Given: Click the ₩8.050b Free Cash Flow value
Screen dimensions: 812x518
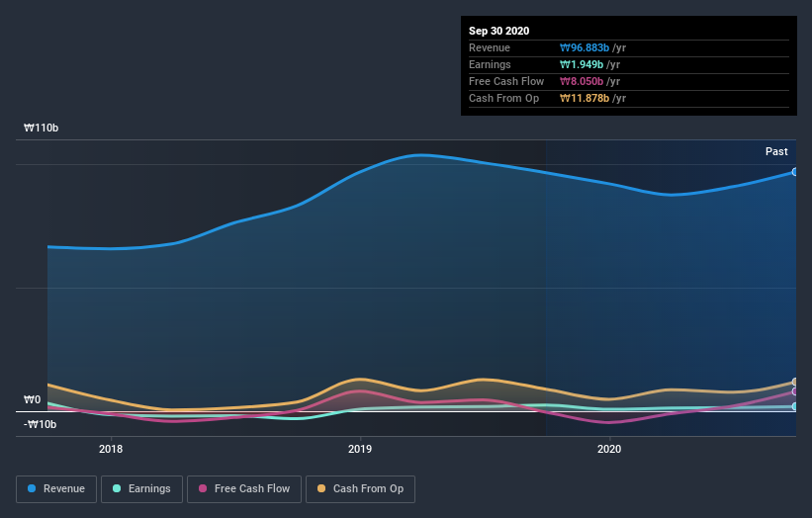Looking at the screenshot, I should pyautogui.click(x=582, y=82).
